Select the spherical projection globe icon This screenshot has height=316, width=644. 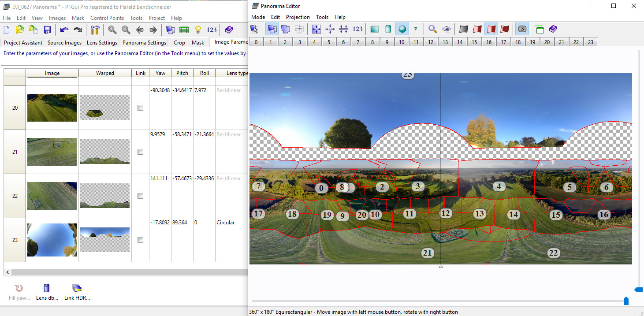[402, 29]
